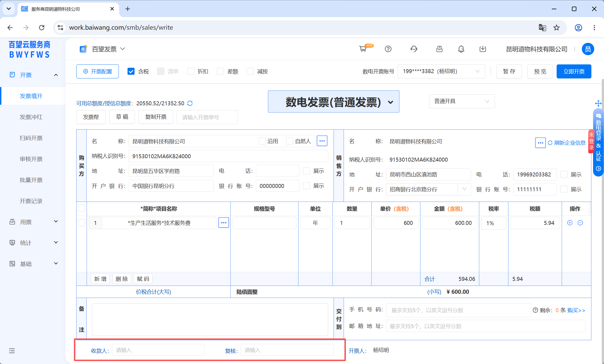Open invoice type 数电发票(普通发票) dropdown

tap(334, 102)
